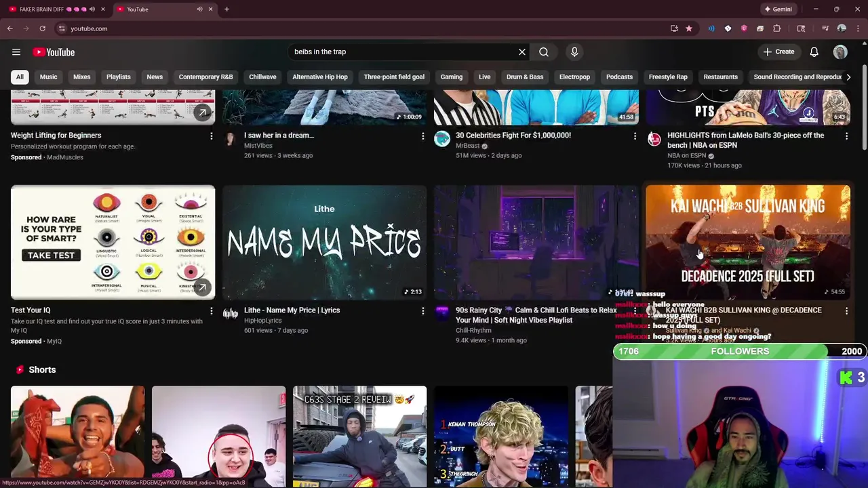The width and height of the screenshot is (868, 488).
Task: Start voice search with the microphone
Action: (x=574, y=52)
